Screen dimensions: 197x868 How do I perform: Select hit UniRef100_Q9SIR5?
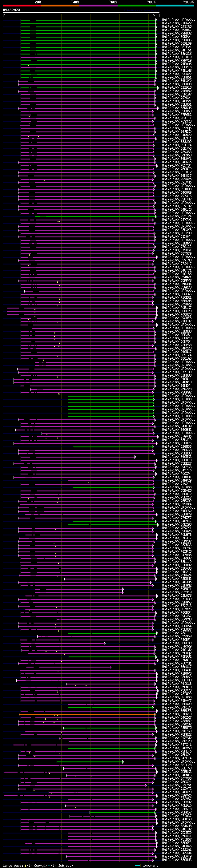tap(177, 26)
